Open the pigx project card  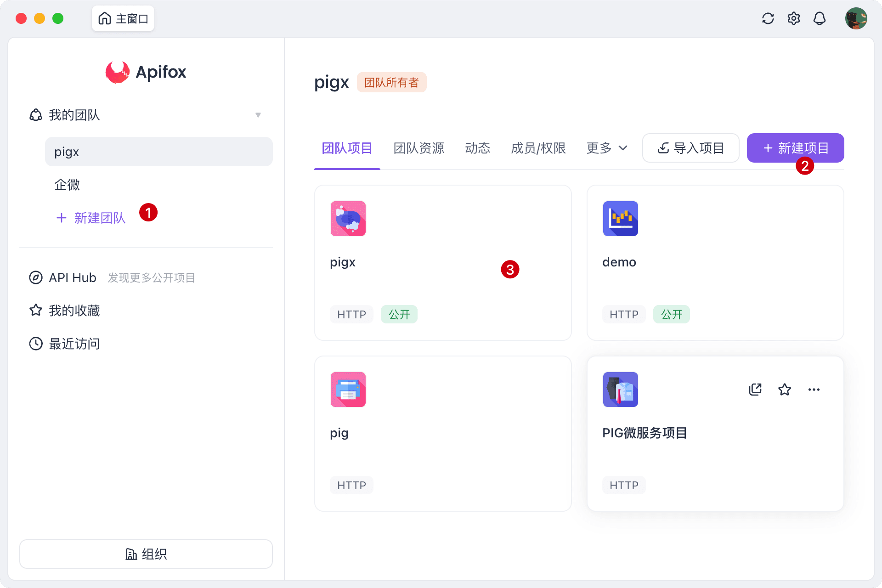click(443, 263)
